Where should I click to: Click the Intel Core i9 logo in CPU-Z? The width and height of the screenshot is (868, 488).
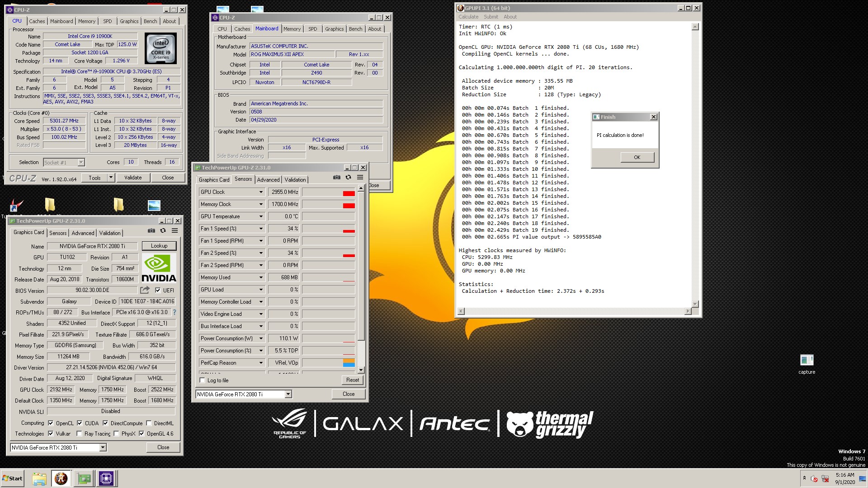(160, 48)
